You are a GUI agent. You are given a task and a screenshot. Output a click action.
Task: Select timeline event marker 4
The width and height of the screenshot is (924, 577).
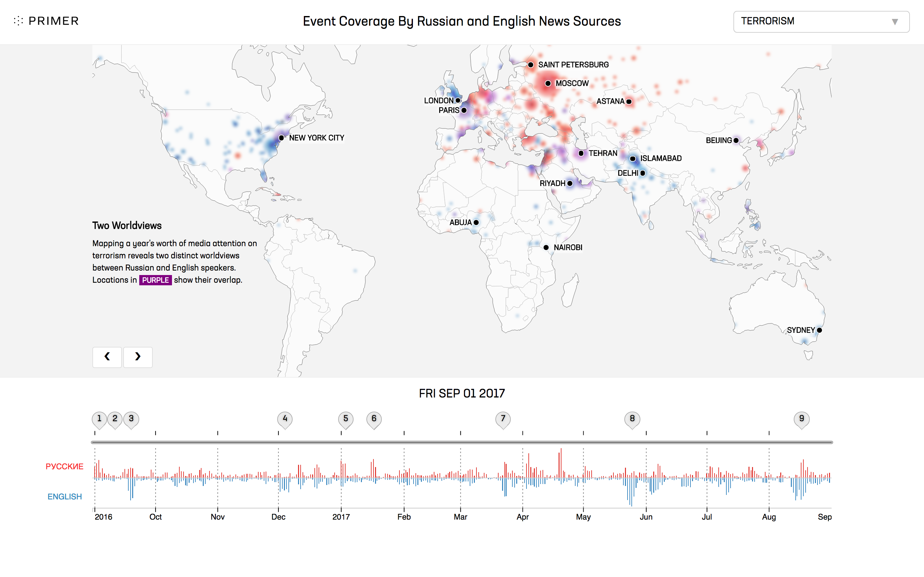pos(285,419)
